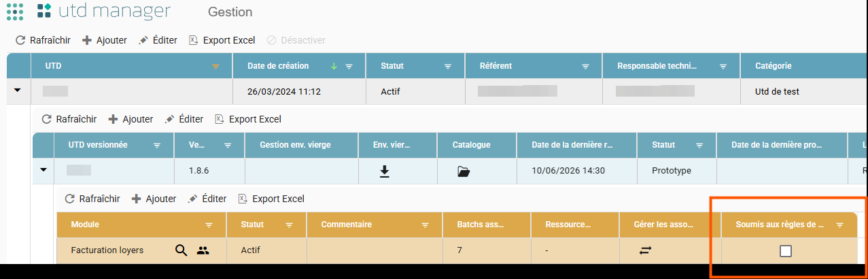Click Éditer in the top toolbar
868x279 pixels.
point(158,40)
